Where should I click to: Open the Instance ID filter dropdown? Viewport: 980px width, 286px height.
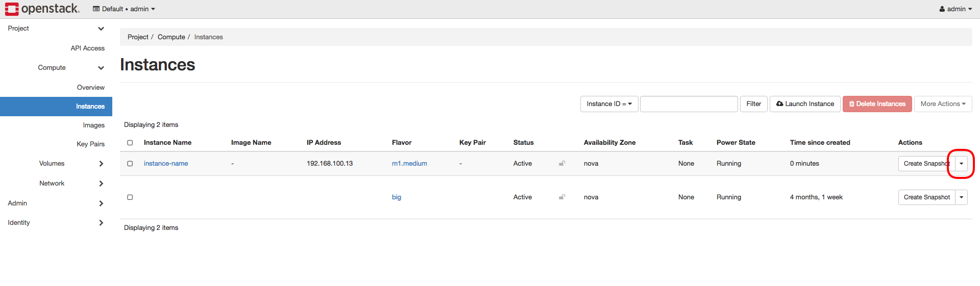(x=609, y=104)
